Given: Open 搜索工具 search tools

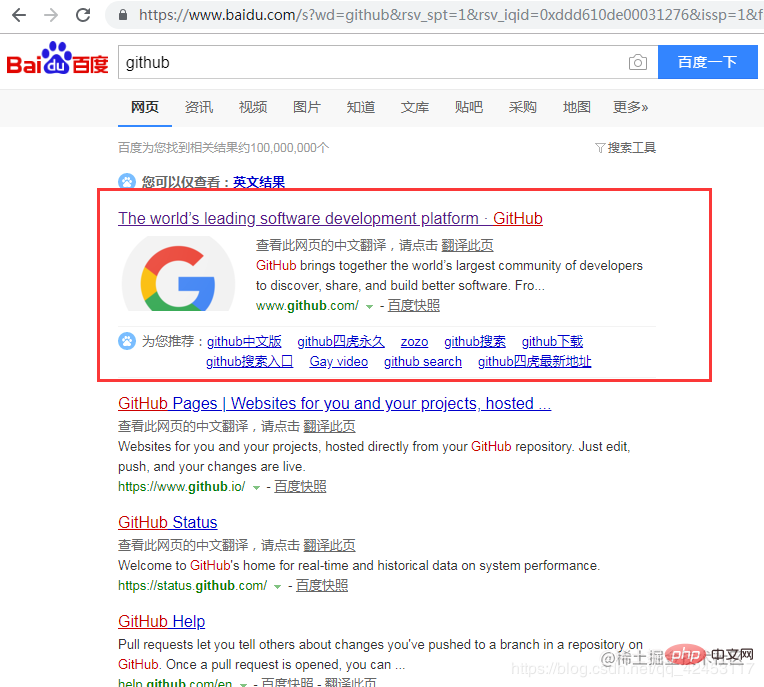Looking at the screenshot, I should pos(631,148).
